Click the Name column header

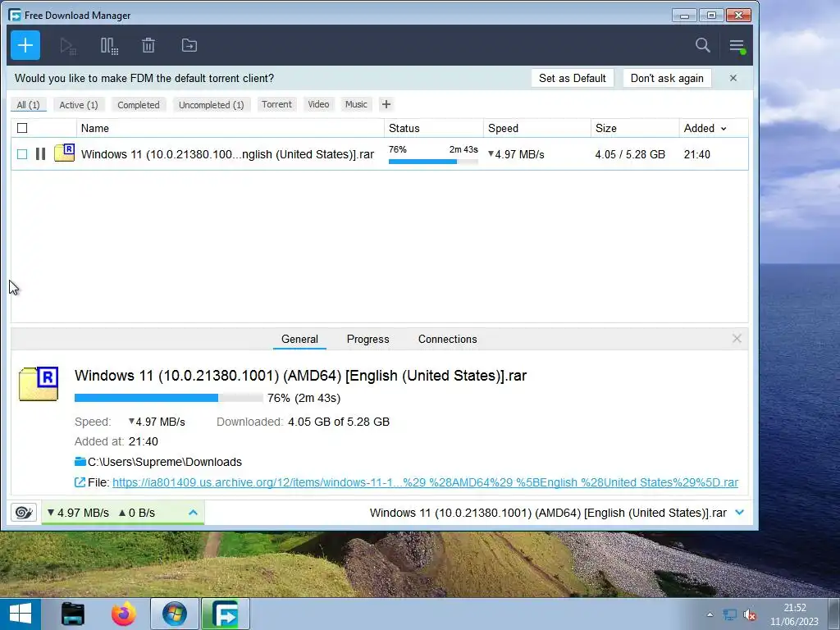231,128
